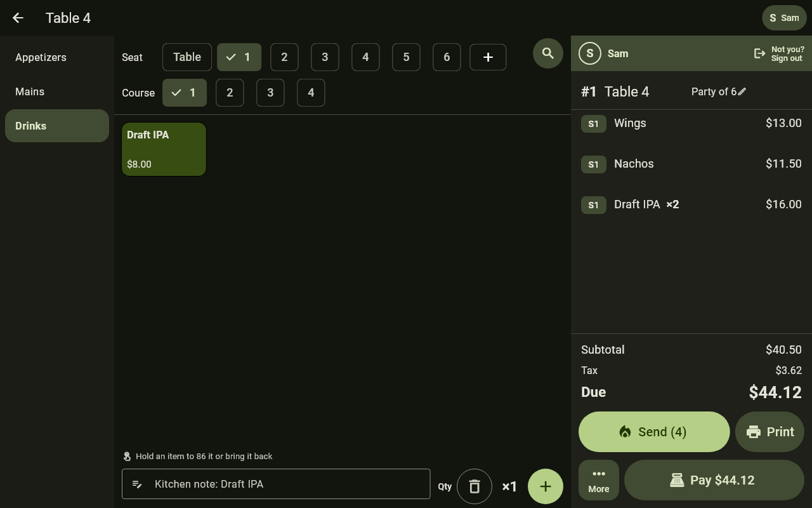The image size is (812, 508).
Task: Select seat 6
Action: pos(447,57)
